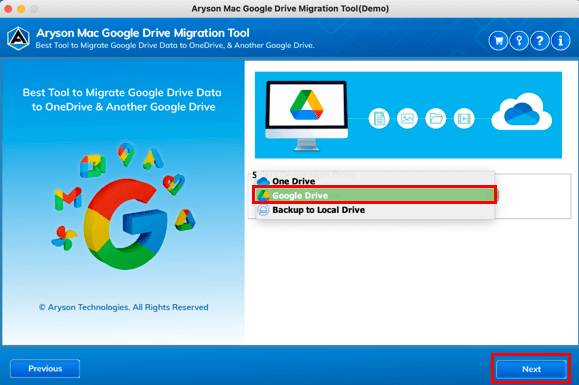Viewport: 579px width, 385px height.
Task: Open help via question mark icon
Action: 539,41
